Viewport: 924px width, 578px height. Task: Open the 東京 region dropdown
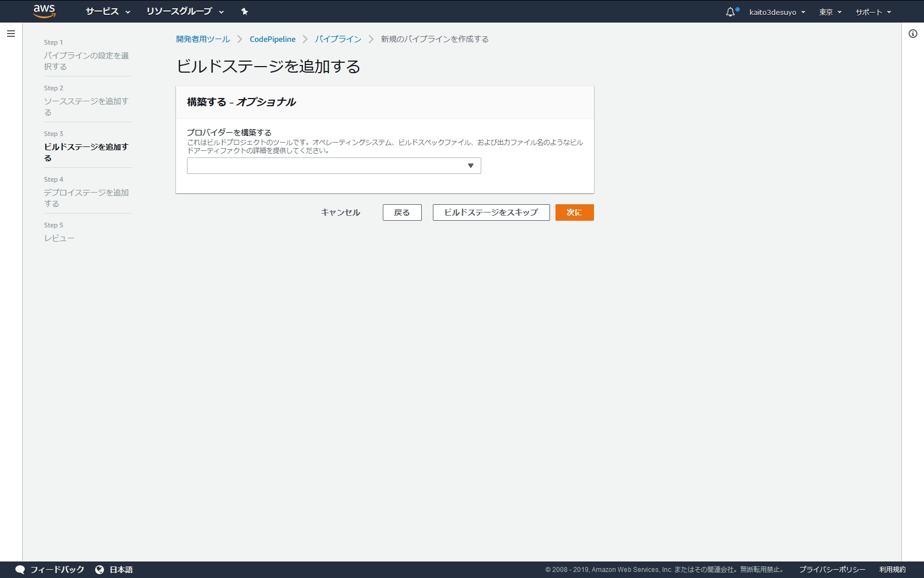(830, 12)
